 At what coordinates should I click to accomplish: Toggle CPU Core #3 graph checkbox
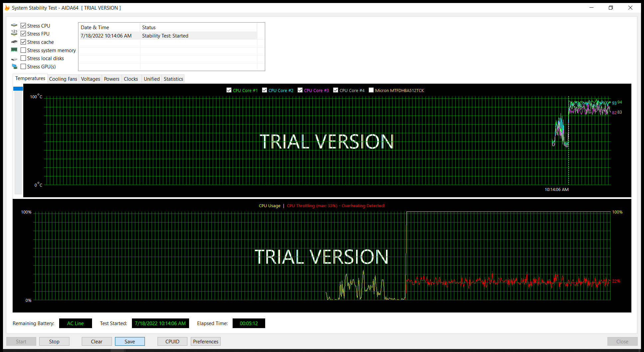300,90
